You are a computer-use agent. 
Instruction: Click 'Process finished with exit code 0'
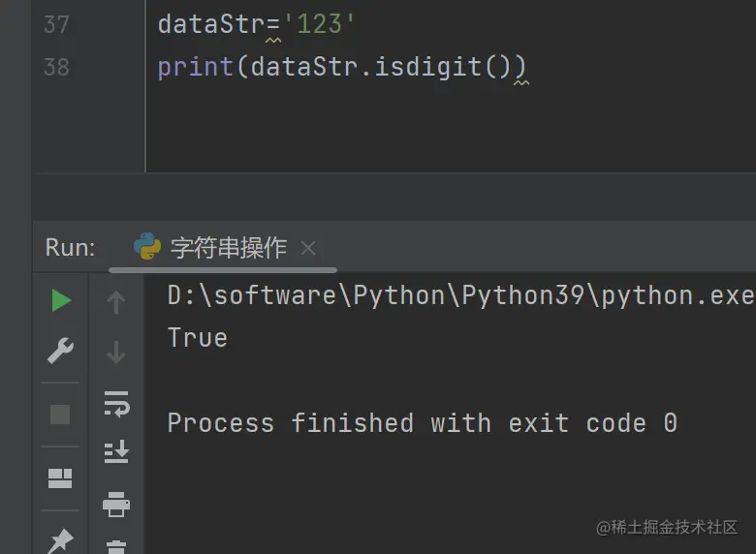(423, 423)
